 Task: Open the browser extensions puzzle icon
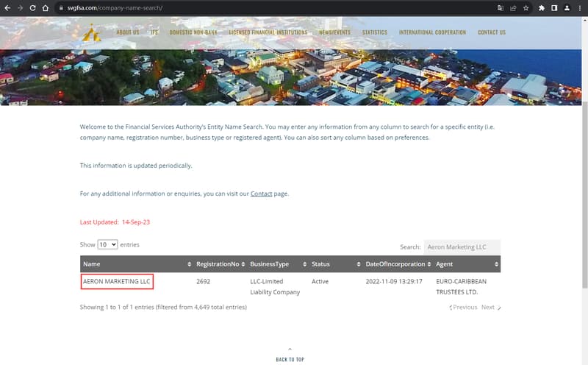[x=541, y=8]
